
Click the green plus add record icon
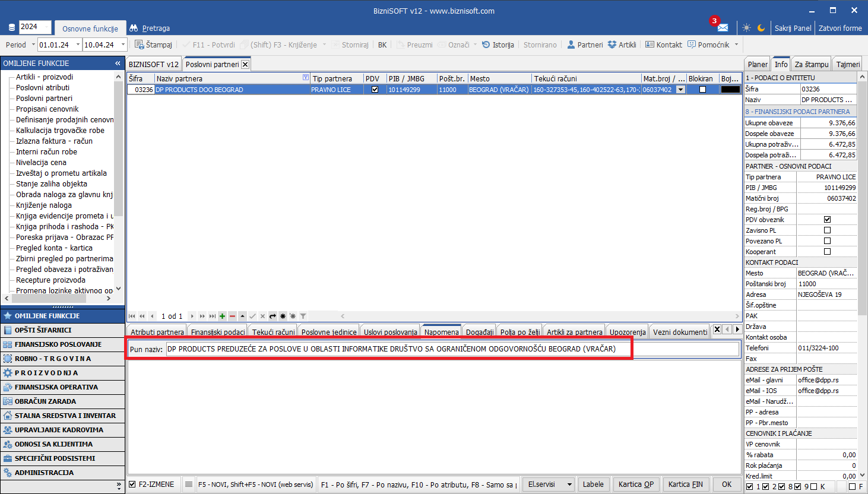point(222,316)
